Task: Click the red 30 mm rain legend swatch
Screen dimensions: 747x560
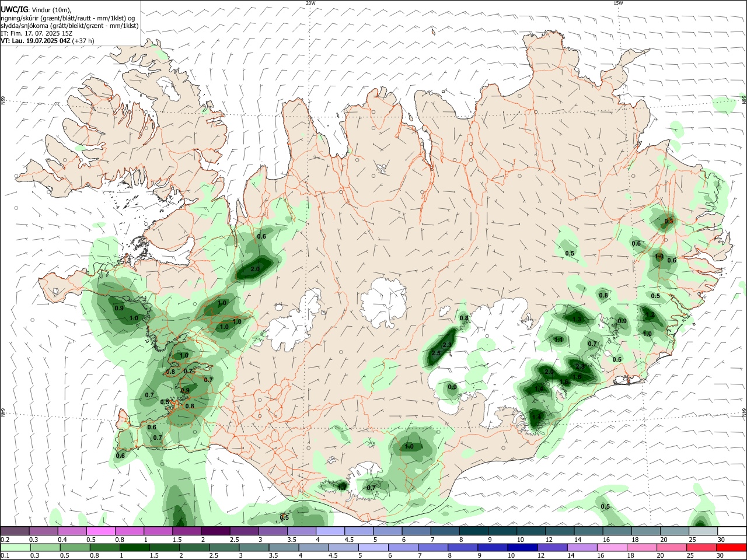Action: [x=731, y=548]
